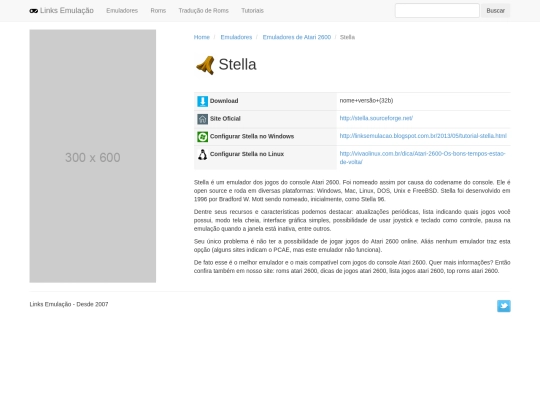The width and height of the screenshot is (540, 405).
Task: Click the paragraph starting 'Dentre seus recursos'
Action: [x=352, y=220]
